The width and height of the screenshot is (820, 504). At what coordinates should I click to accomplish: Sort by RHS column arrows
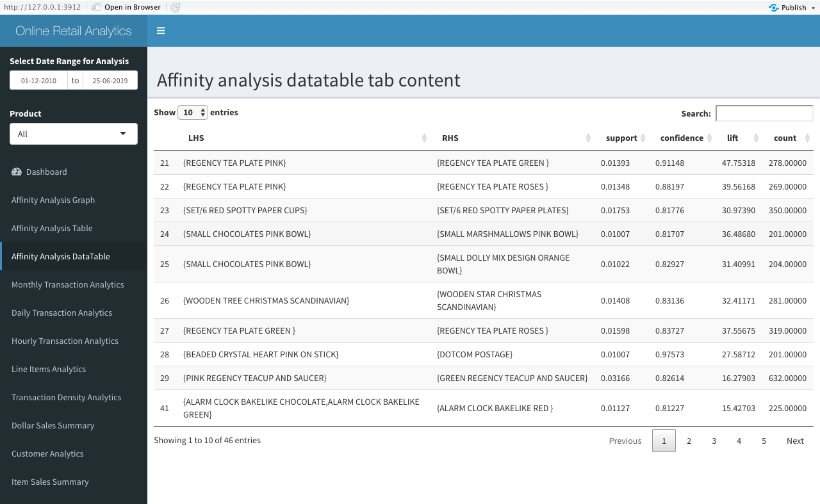588,138
